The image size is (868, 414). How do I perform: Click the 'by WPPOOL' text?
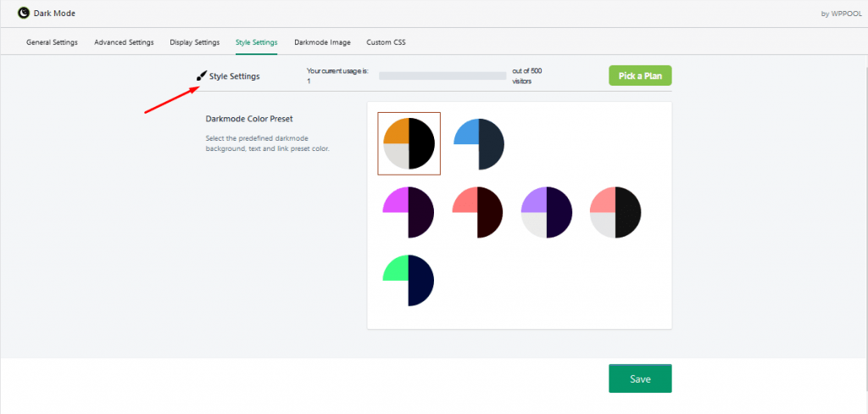click(x=842, y=14)
